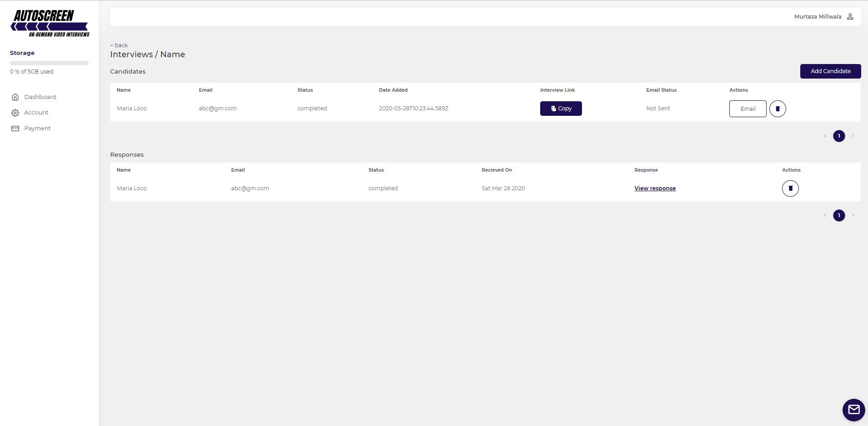Open the View response link
The height and width of the screenshot is (426, 868).
tap(655, 188)
